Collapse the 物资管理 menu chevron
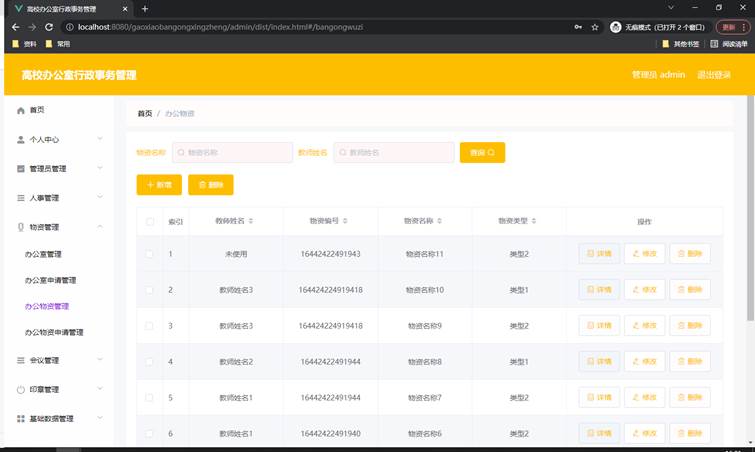Viewport: 755px width, 452px height. click(100, 226)
